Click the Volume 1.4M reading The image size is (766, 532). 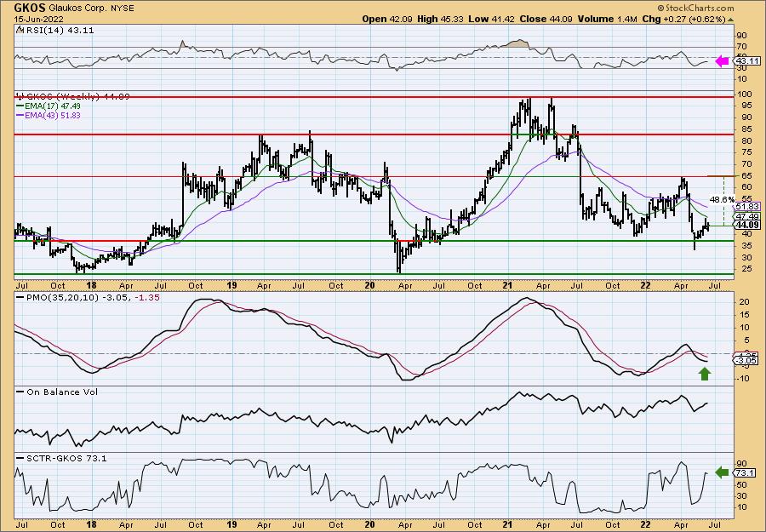(x=607, y=19)
